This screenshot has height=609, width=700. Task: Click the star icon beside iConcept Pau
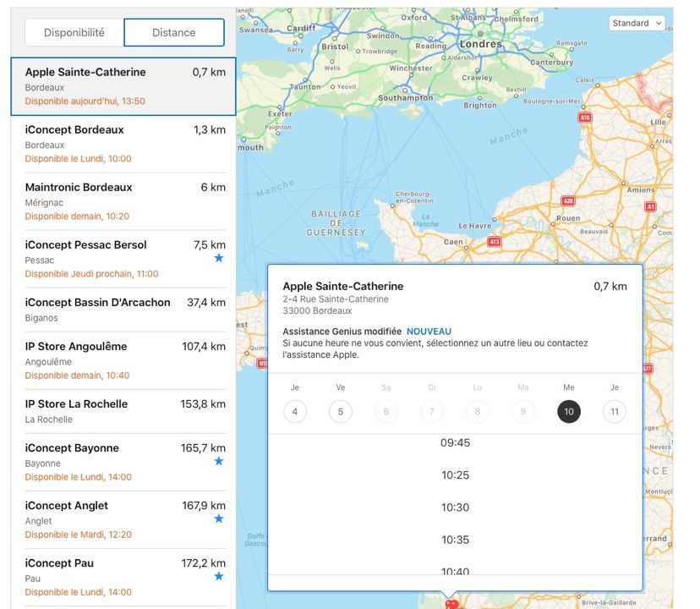[x=219, y=576]
